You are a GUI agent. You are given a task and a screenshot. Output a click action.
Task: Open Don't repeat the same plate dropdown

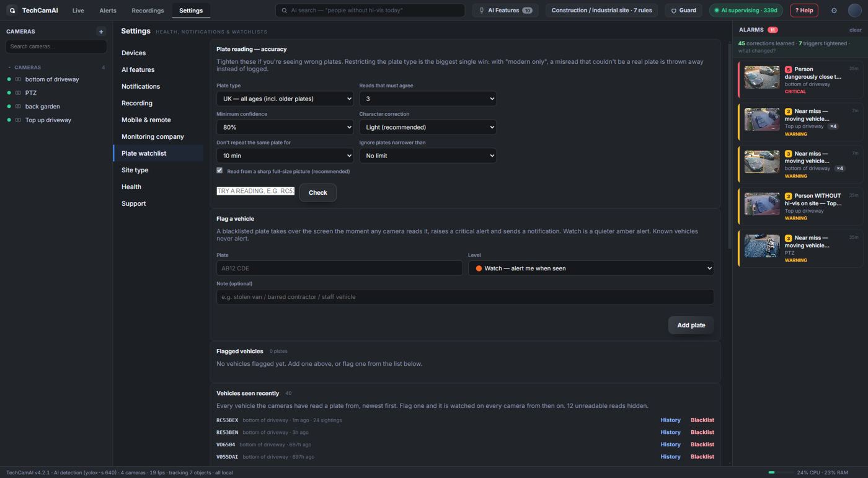point(285,156)
